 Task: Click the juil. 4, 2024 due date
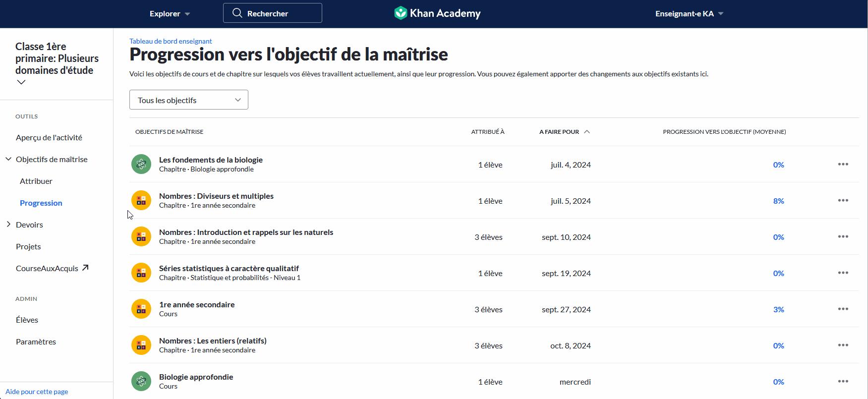571,165
